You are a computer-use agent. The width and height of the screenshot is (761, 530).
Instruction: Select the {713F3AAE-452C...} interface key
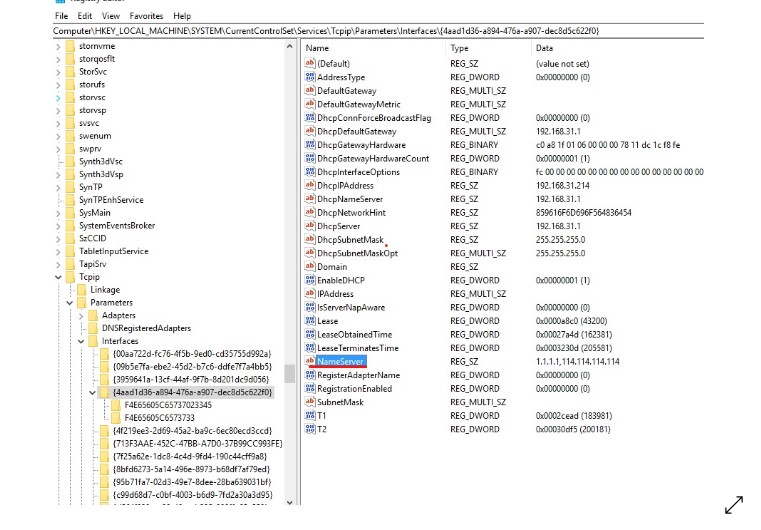(x=198, y=444)
